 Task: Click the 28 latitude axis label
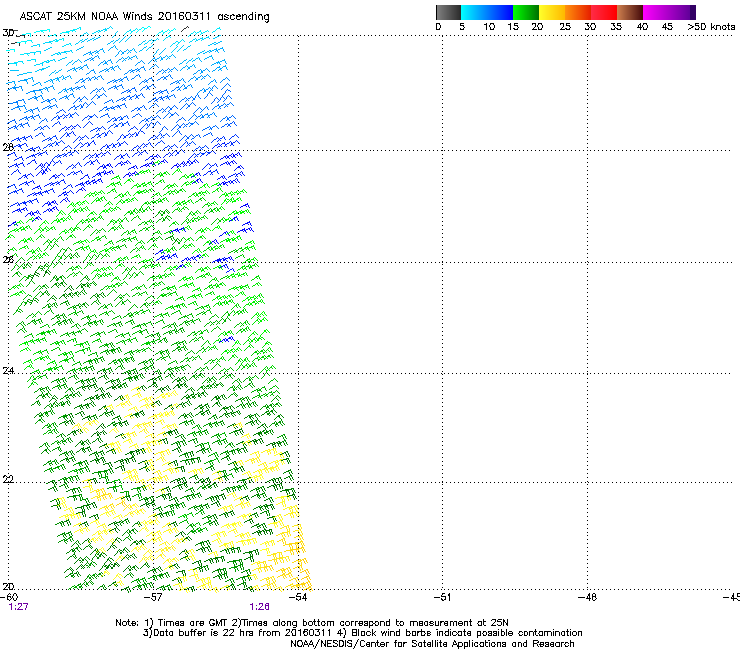pos(8,147)
